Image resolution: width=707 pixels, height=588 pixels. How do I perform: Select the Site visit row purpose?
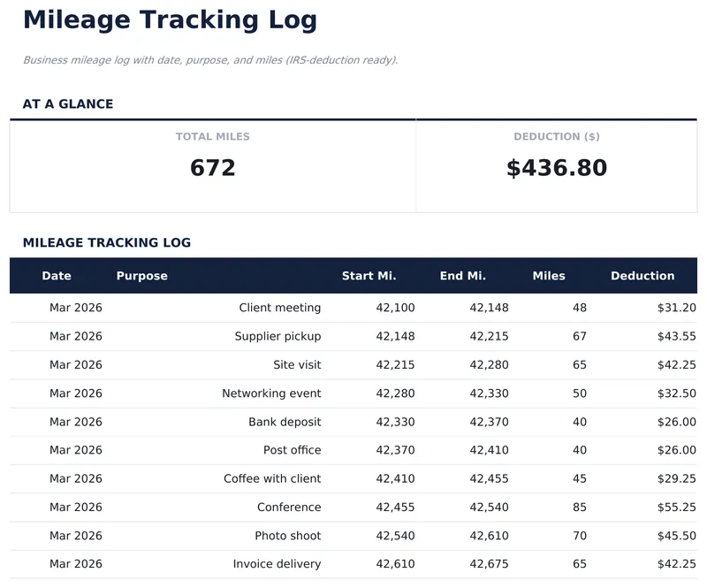click(x=297, y=364)
